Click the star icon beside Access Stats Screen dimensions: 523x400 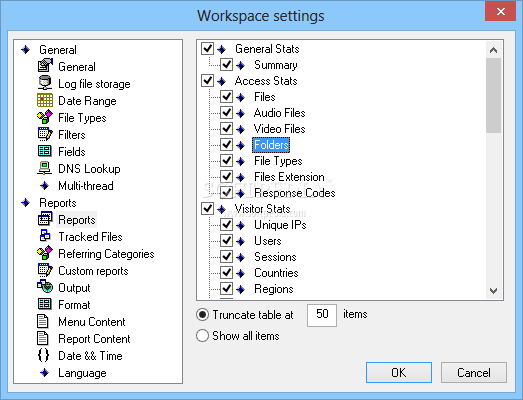pyautogui.click(x=221, y=81)
